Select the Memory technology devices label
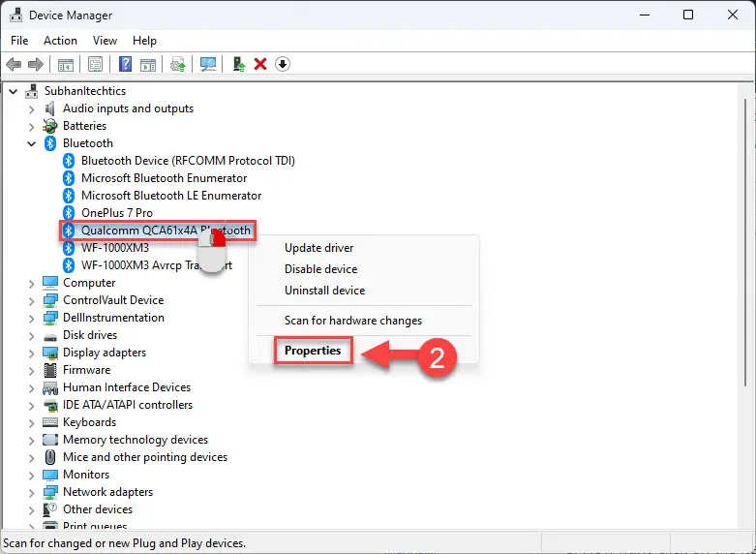 (x=136, y=440)
